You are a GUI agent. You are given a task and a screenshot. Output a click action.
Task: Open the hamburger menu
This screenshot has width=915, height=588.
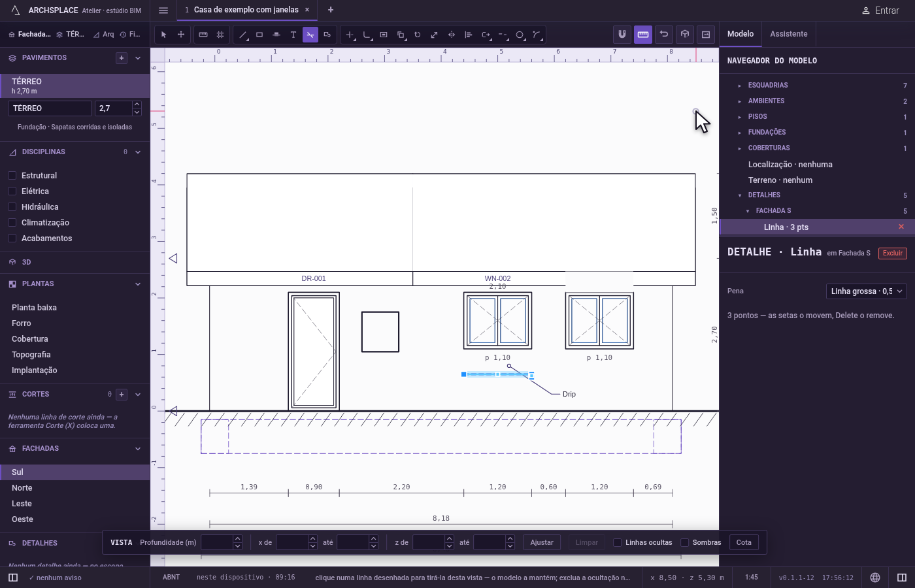click(x=163, y=10)
